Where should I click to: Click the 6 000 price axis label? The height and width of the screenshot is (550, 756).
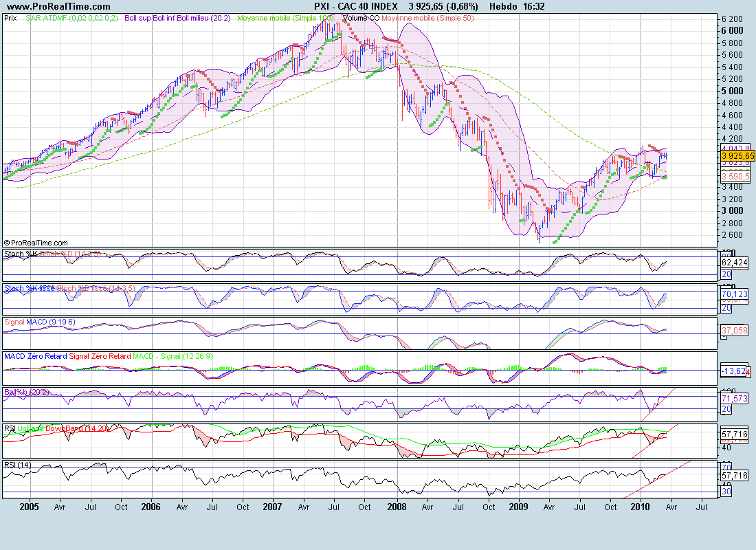point(733,30)
